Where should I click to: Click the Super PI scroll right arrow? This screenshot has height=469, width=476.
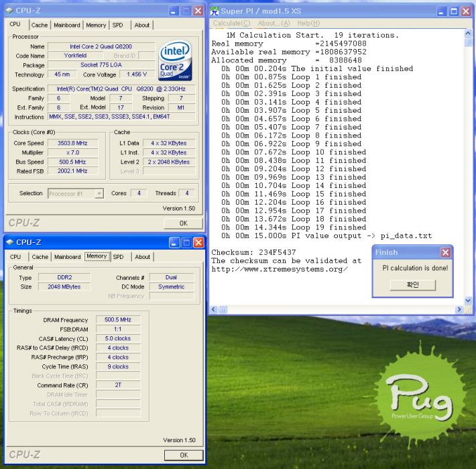[x=459, y=309]
